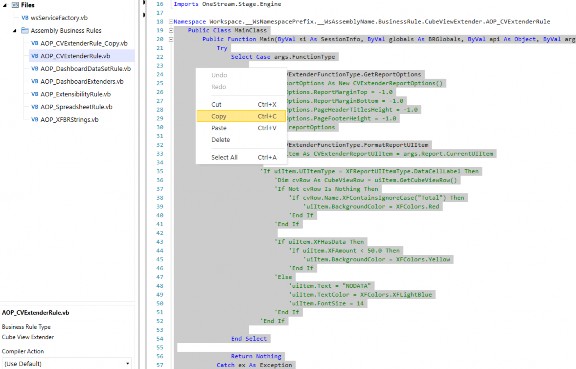The width and height of the screenshot is (576, 369).
Task: Click the AOP_CVExtenderRule.vb properties heading
Action: pyautogui.click(x=36, y=313)
